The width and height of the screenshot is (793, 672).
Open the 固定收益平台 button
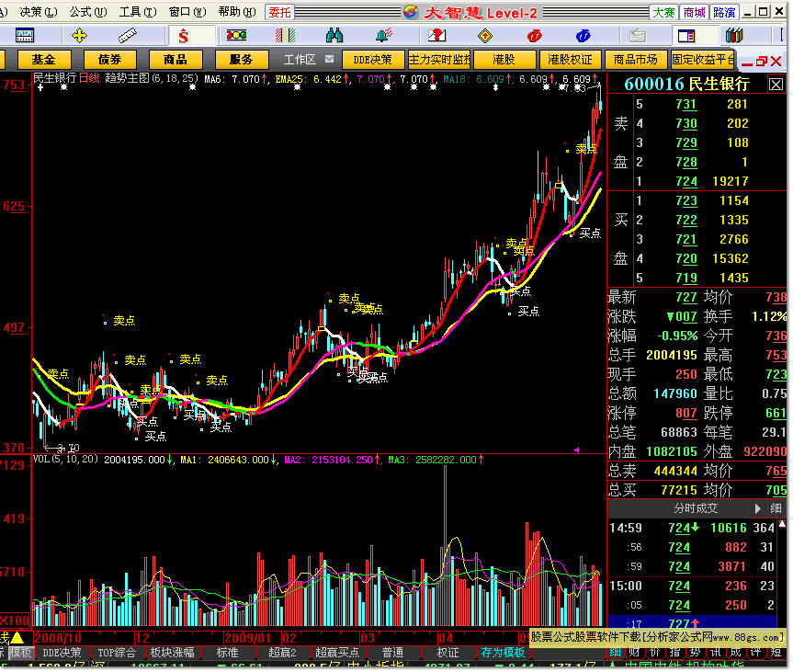click(702, 60)
